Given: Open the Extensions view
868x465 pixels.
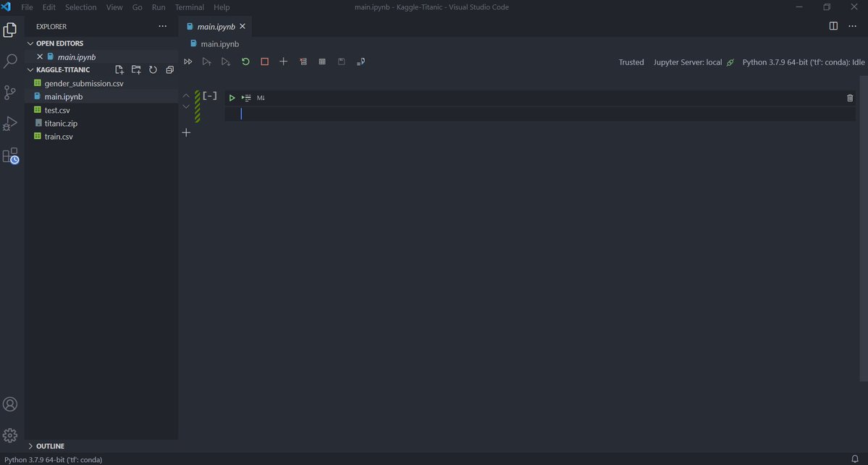Looking at the screenshot, I should 10,155.
